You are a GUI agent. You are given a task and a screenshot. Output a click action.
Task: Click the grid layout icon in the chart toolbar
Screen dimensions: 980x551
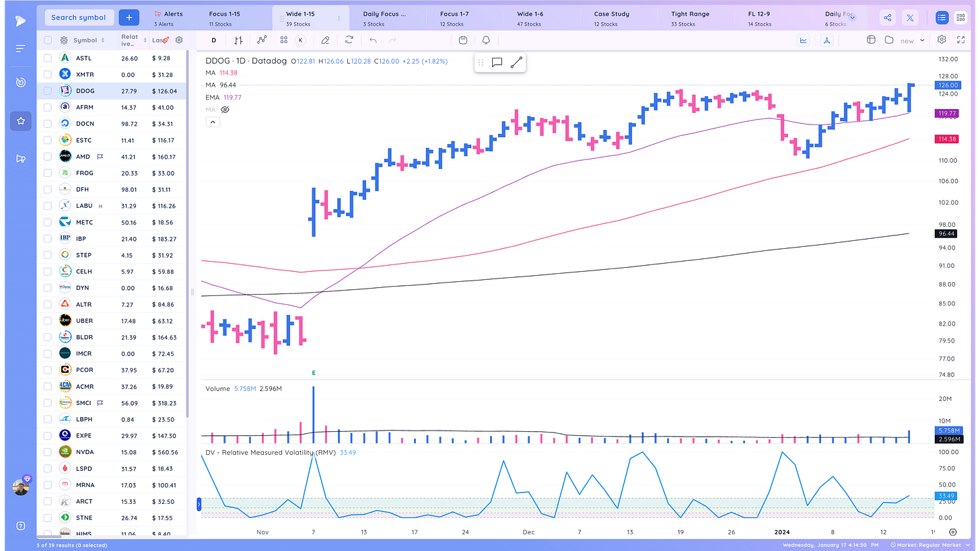point(283,40)
